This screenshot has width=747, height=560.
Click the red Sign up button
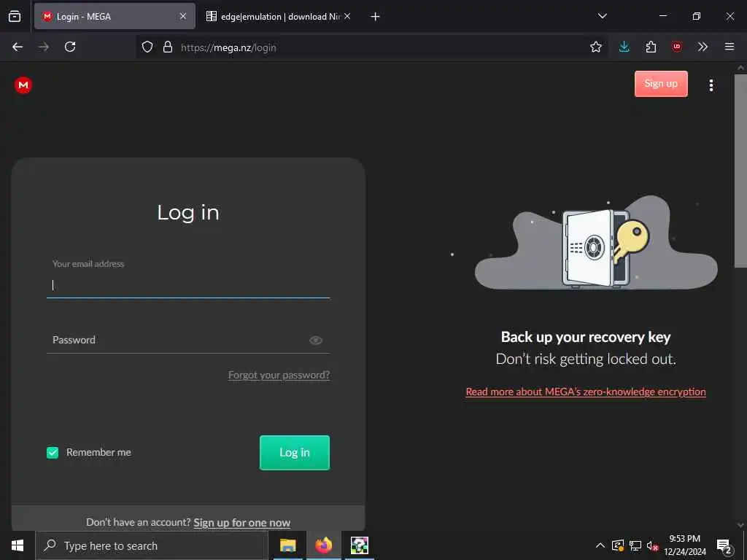(x=661, y=84)
